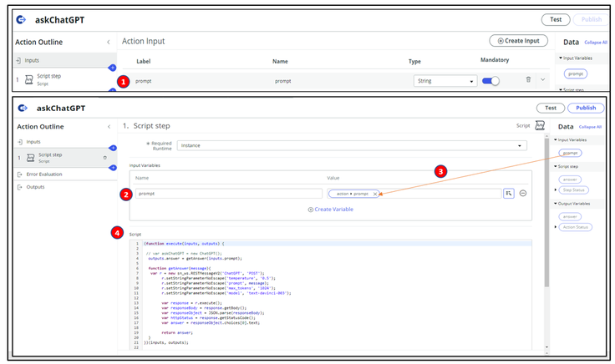Open the Required Runtime Instance dropdown

(352, 145)
